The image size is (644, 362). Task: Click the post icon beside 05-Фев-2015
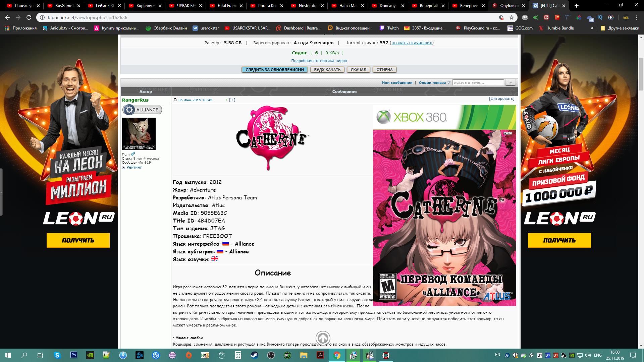[x=175, y=100]
